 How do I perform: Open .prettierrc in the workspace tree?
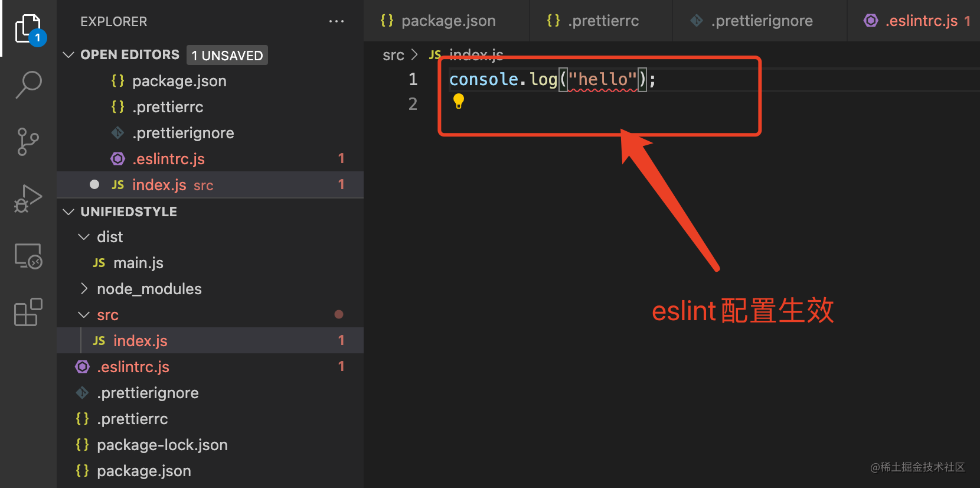(x=210, y=419)
